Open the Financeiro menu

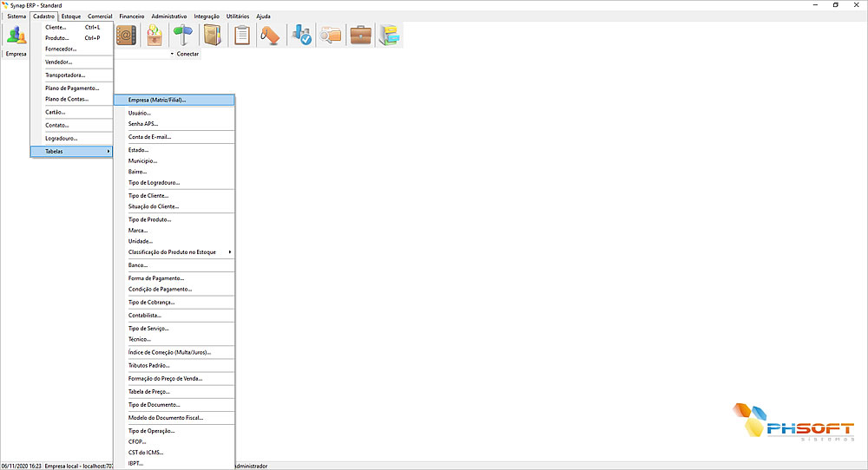click(131, 16)
